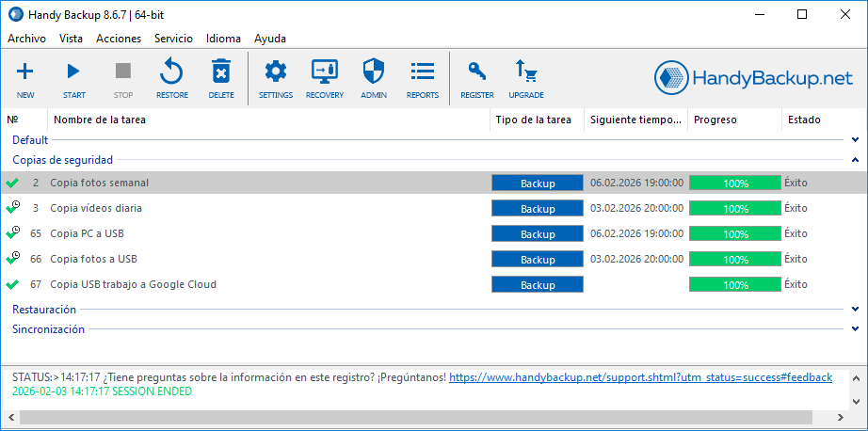Open the REPORTS list icon
This screenshot has height=431, width=868.
pyautogui.click(x=423, y=72)
